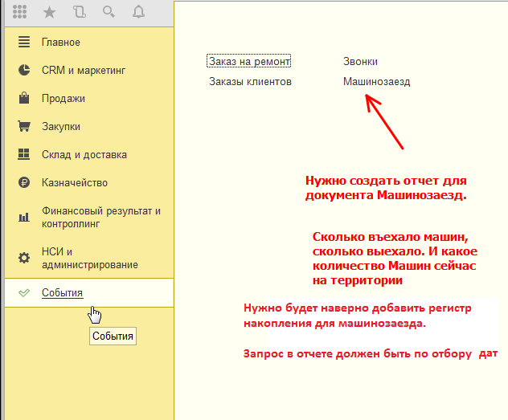Click the checkmark icon beside События
508x420 pixels.
(x=24, y=292)
